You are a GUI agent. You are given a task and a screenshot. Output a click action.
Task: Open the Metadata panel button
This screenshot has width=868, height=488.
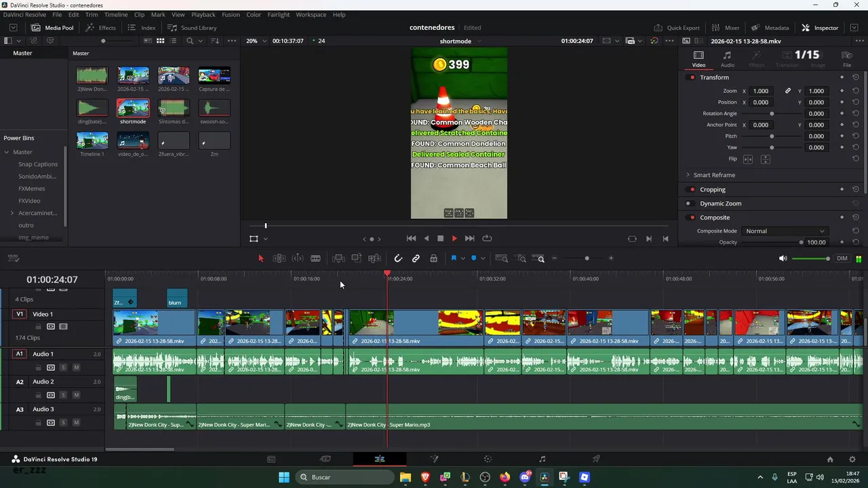pos(770,28)
